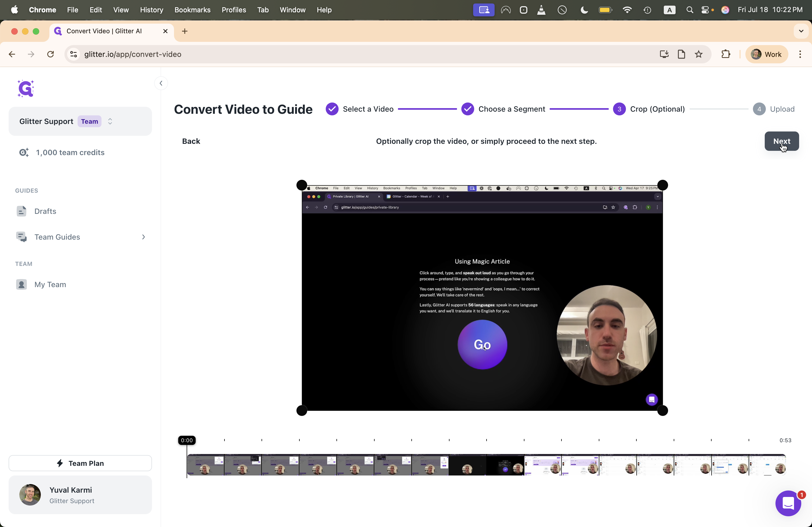Click the team credits icon
The image size is (812, 527).
pyautogui.click(x=24, y=152)
